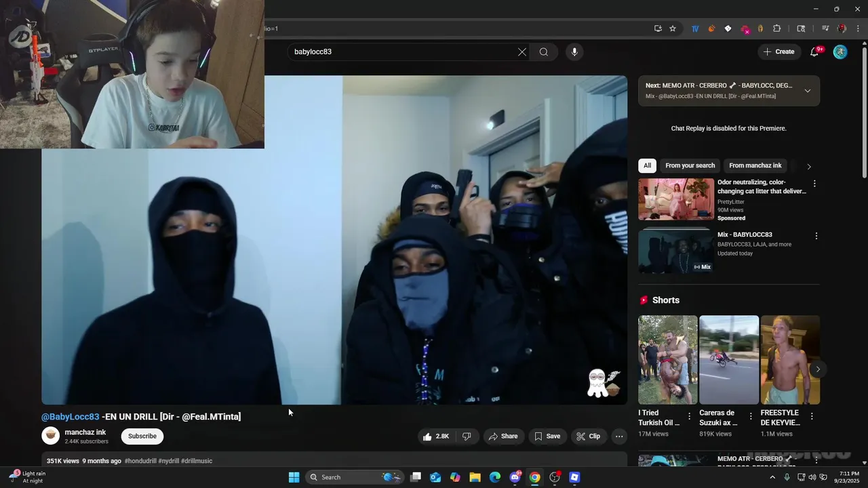Viewport: 868px width, 488px height.
Task: Open FREESTYLE DE KEYVIE short thumbnail
Action: [x=790, y=360]
